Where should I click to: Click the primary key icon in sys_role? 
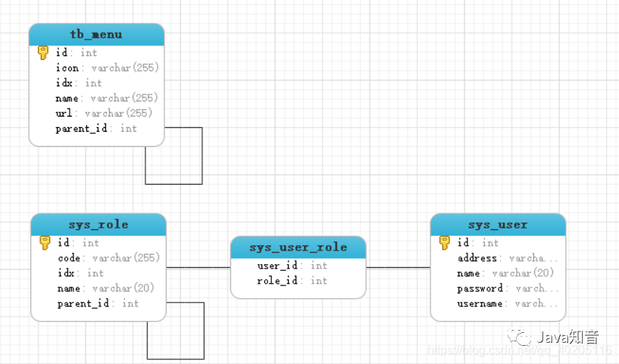(x=45, y=242)
